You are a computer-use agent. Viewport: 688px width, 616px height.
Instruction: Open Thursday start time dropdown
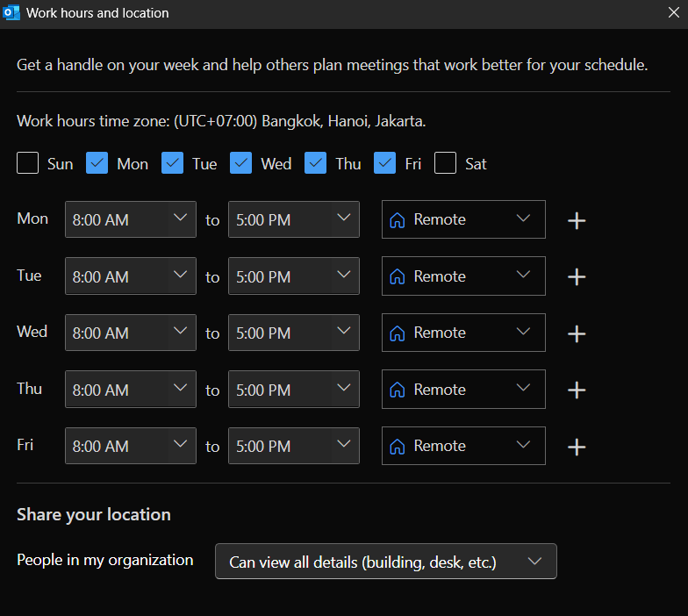131,390
